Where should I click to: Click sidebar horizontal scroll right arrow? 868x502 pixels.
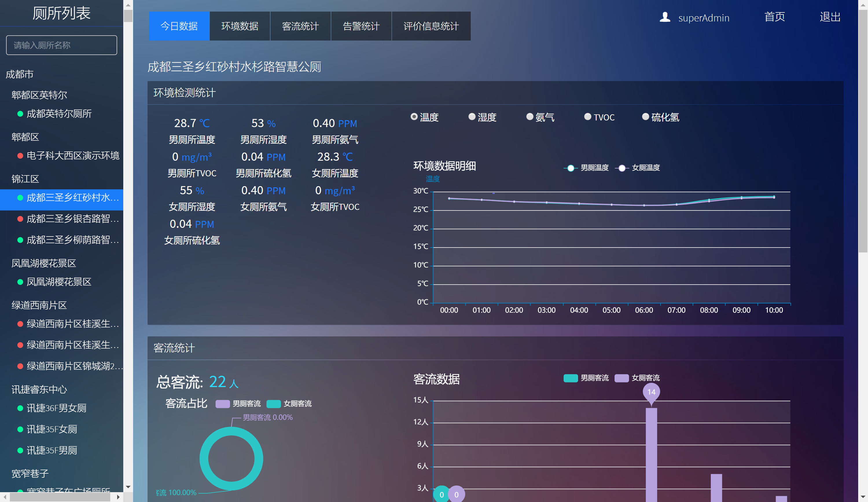coord(118,497)
